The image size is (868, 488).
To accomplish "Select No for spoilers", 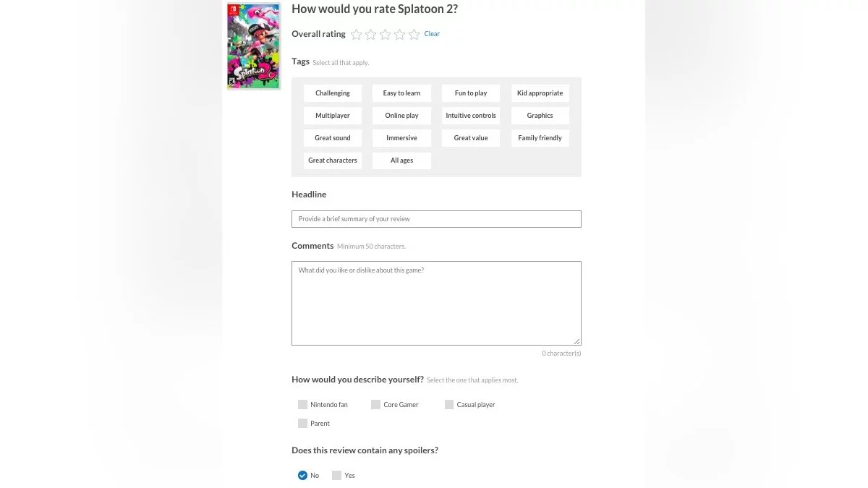I will coord(303,476).
